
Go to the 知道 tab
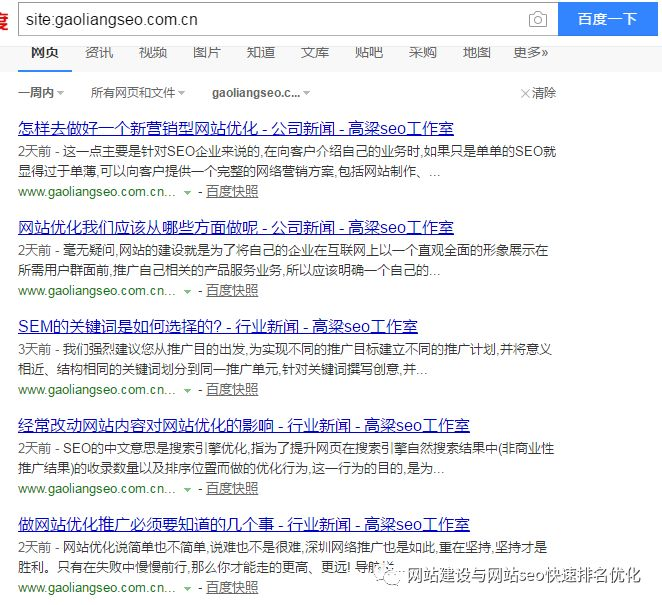tap(261, 52)
